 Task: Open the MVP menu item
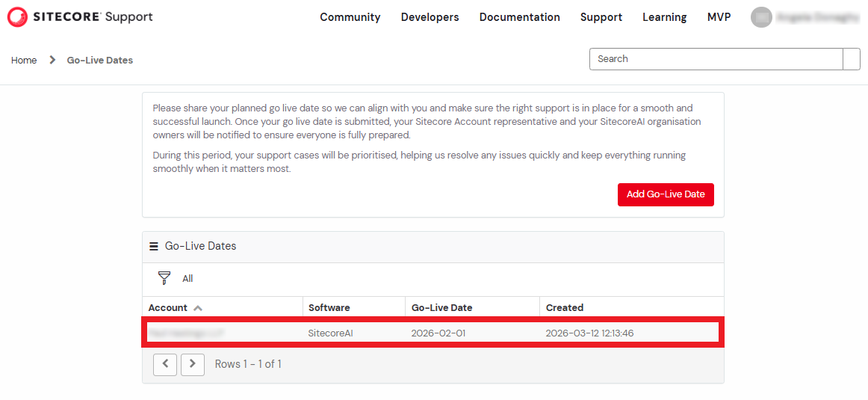pyautogui.click(x=719, y=17)
